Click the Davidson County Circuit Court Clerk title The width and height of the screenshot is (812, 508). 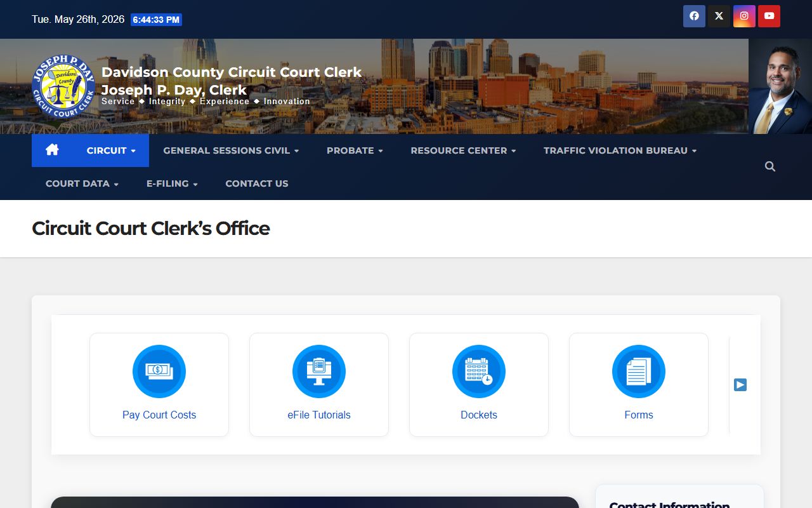pos(232,72)
